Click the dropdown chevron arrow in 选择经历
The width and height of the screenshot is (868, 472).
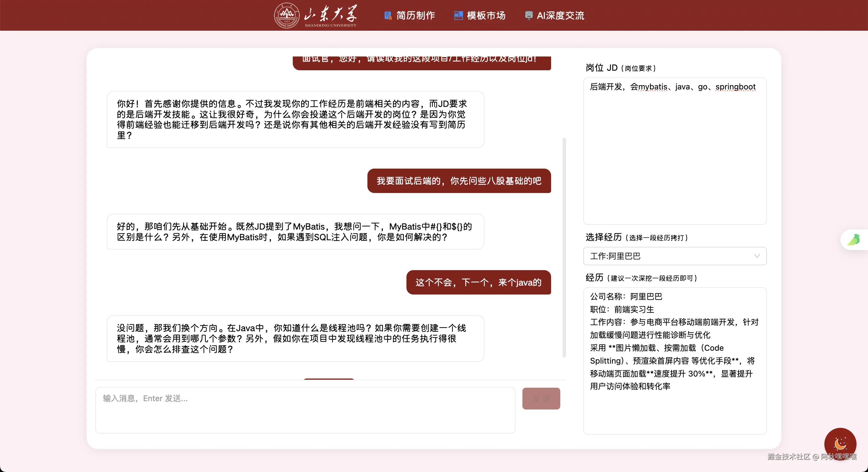[757, 256]
